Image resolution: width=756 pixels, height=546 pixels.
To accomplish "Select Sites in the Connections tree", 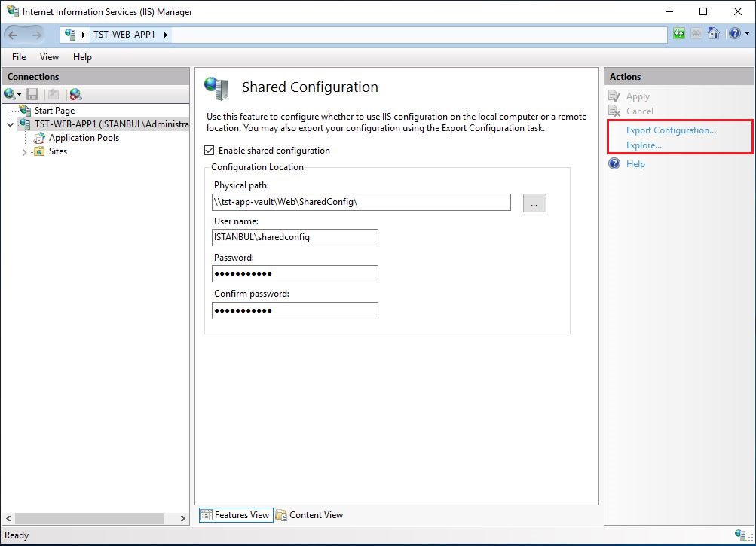I will (x=58, y=151).
